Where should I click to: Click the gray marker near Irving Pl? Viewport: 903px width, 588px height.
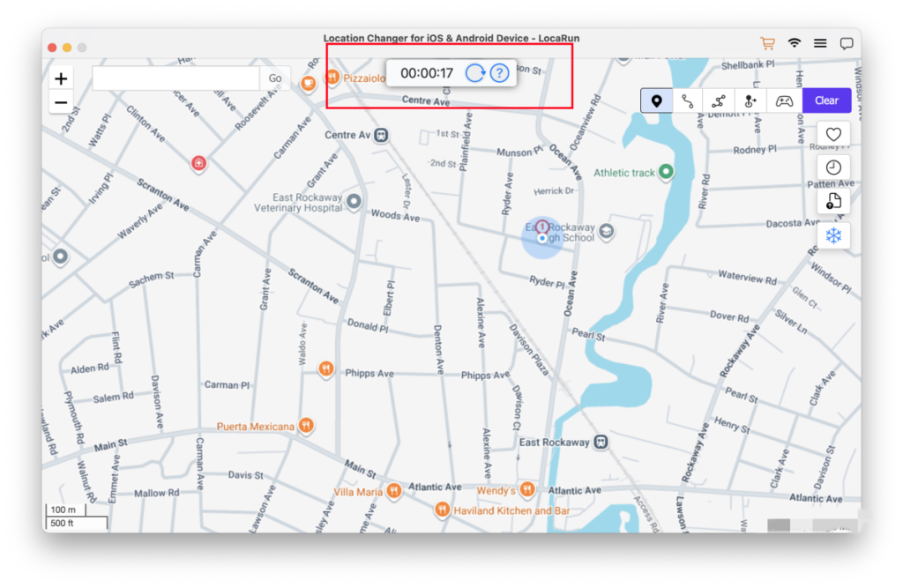61,257
